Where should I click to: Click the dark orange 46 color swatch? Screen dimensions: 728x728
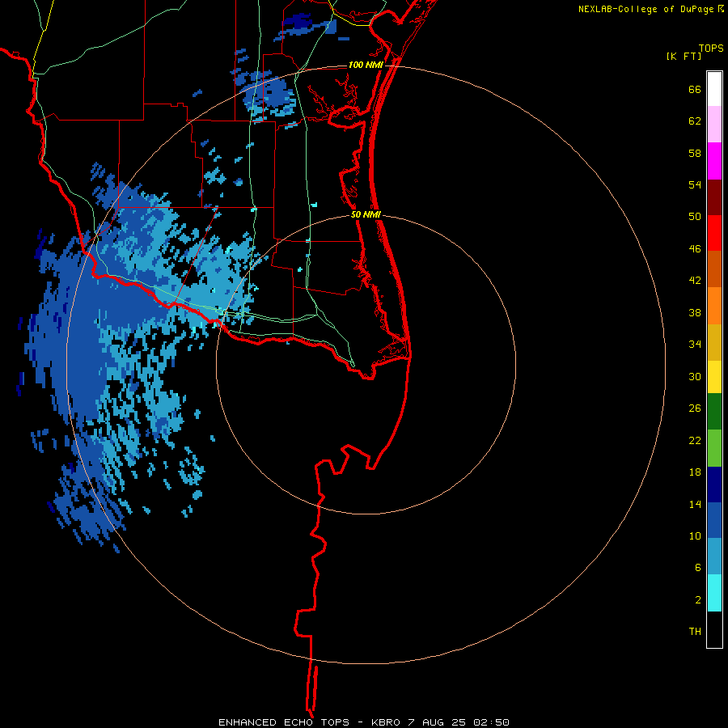pyautogui.click(x=714, y=269)
